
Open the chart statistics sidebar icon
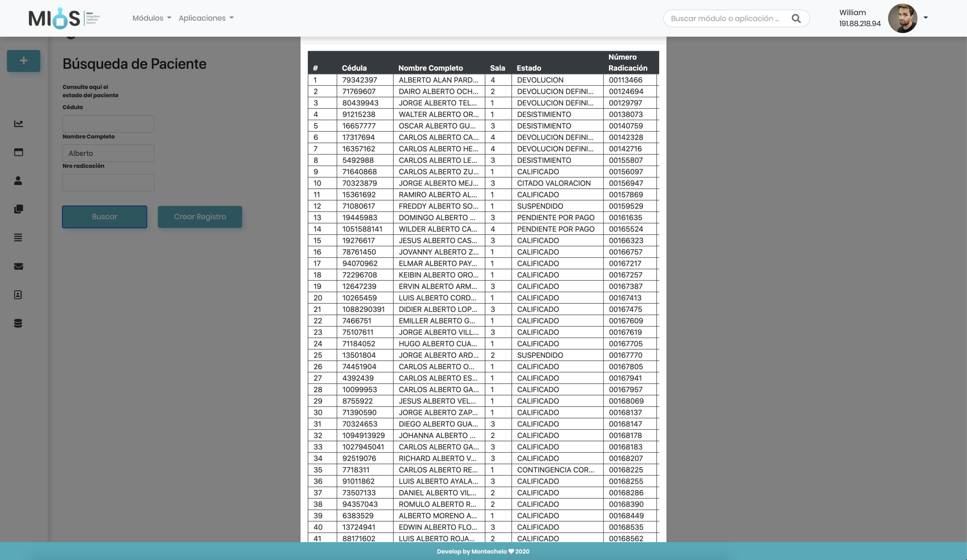[x=18, y=124]
